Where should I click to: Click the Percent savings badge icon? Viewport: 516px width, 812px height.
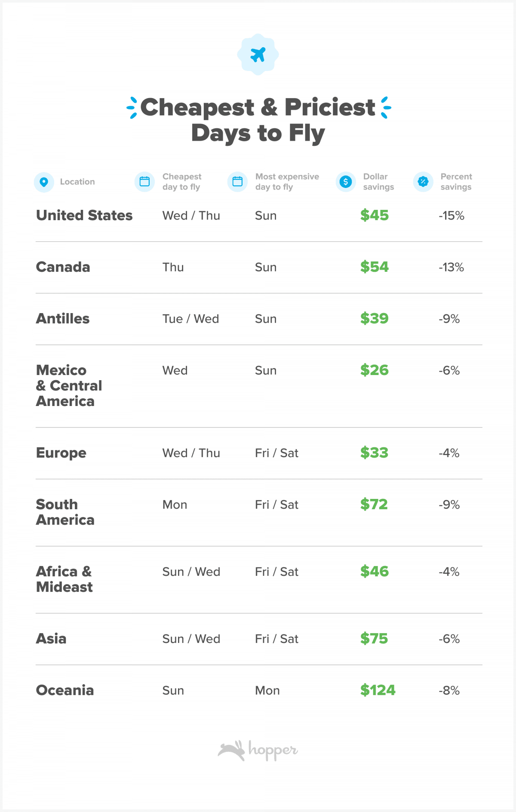coord(423,181)
